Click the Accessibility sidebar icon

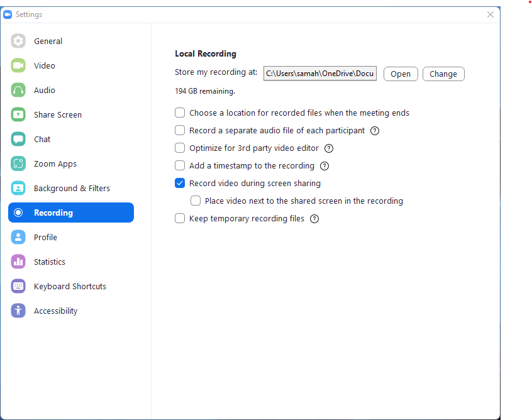tap(18, 311)
